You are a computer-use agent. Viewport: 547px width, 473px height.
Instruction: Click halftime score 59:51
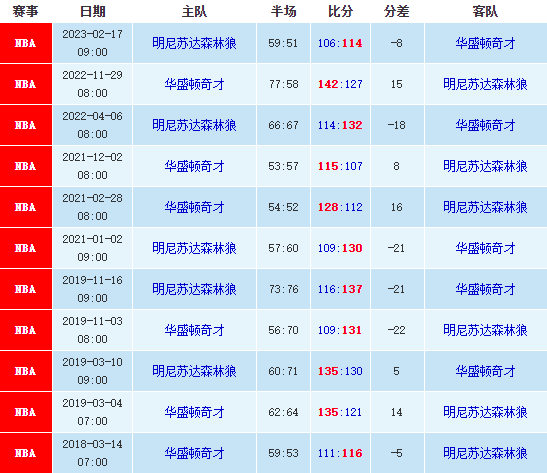tap(283, 43)
